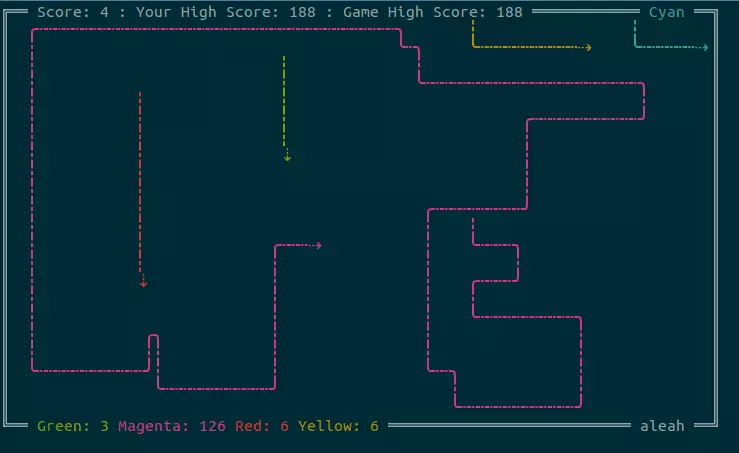Screen dimensions: 739x453
Task: Click the 'Green: 3' score entry
Action: pos(73,426)
